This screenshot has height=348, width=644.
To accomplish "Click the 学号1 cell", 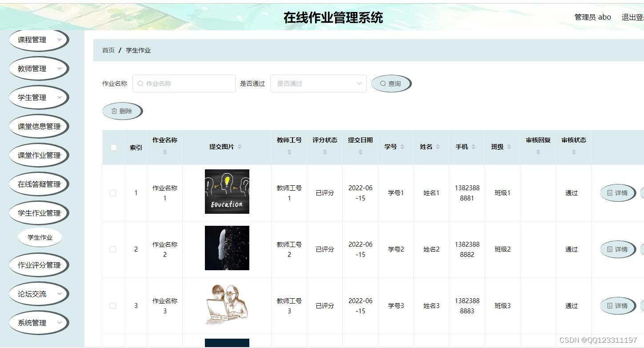I will coord(396,193).
